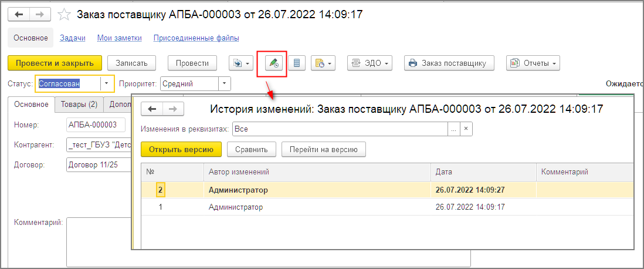Click Изменения в реквизитах field showing Все
The width and height of the screenshot is (644, 269).
(340, 129)
